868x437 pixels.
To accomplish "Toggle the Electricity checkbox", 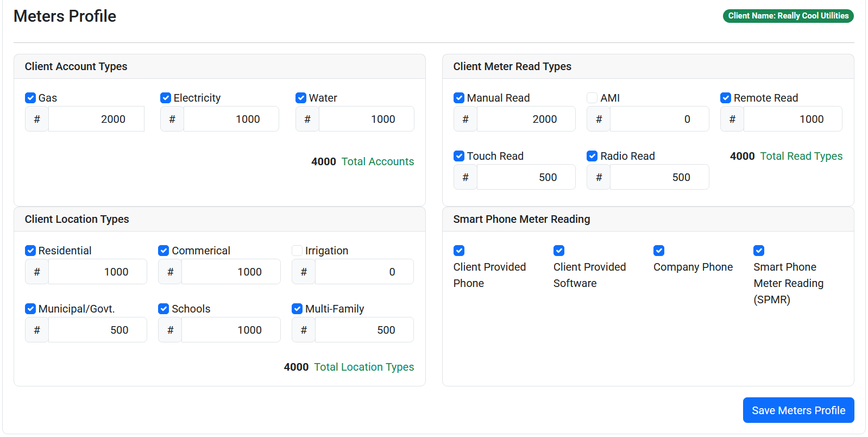I will point(166,98).
